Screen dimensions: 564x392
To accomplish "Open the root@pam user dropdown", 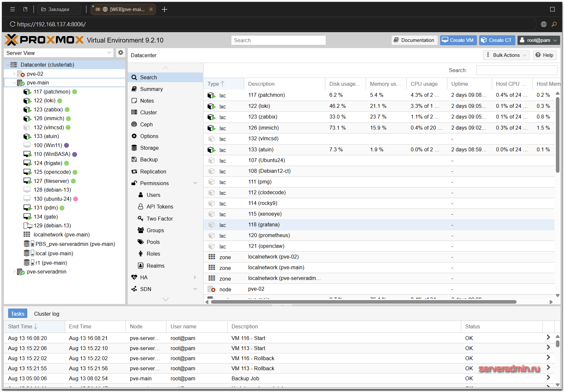I will [x=539, y=40].
